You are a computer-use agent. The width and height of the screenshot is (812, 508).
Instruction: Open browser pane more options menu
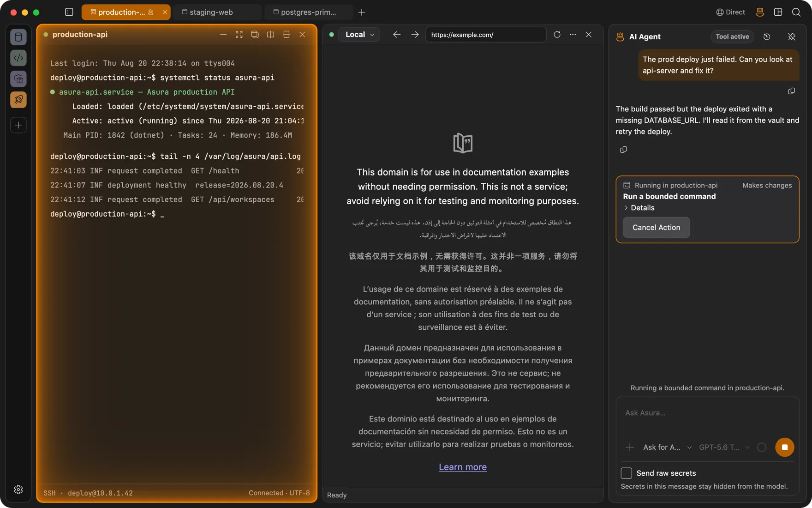(x=573, y=35)
